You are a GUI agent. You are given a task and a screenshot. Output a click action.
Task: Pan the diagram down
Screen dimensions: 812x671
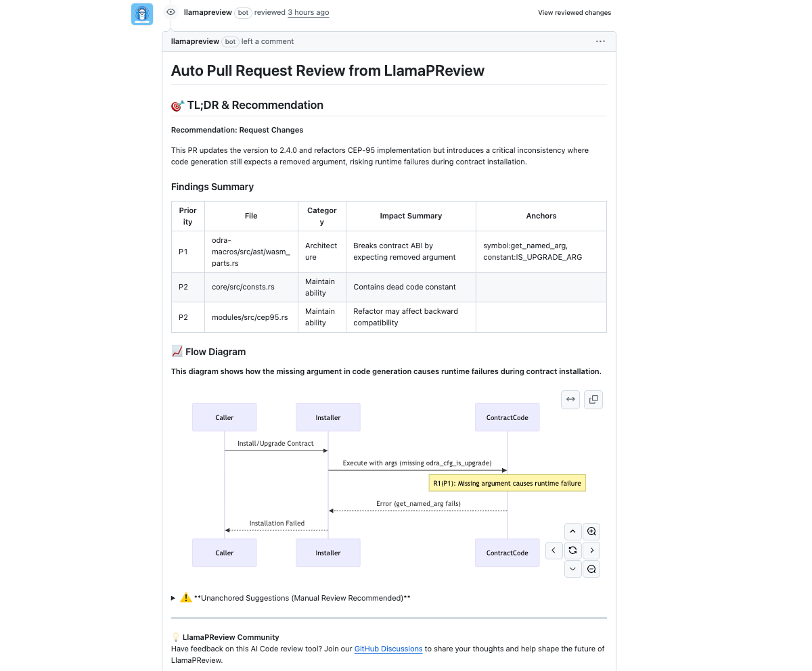[572, 570]
